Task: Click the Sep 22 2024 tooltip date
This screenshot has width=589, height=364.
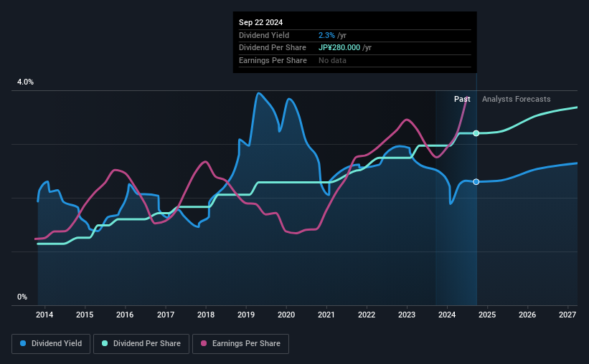Action: [x=260, y=22]
